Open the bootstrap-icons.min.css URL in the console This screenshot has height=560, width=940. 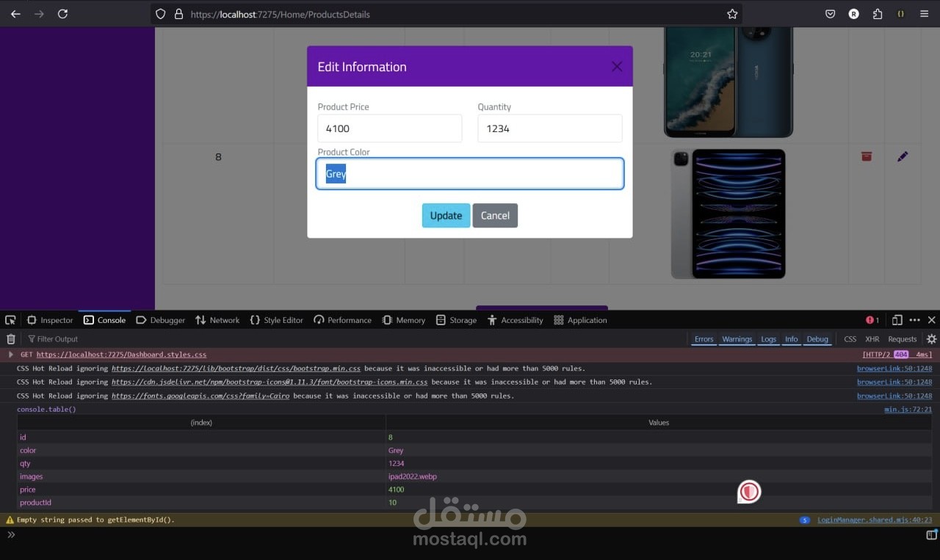click(x=270, y=382)
